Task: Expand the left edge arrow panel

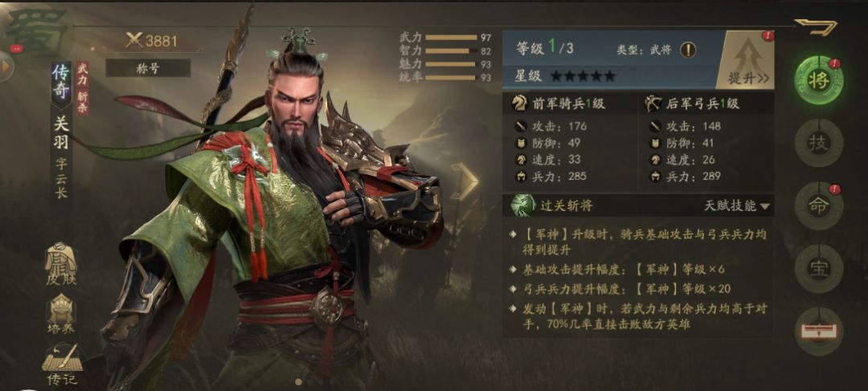Action: pos(6,67)
